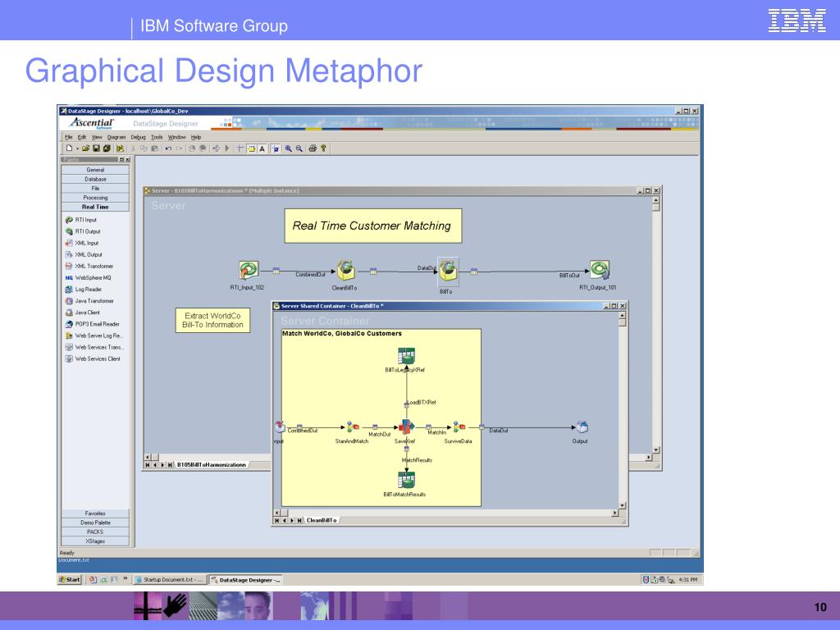Select the Output stage in the container
The width and height of the screenshot is (840, 630).
[582, 427]
